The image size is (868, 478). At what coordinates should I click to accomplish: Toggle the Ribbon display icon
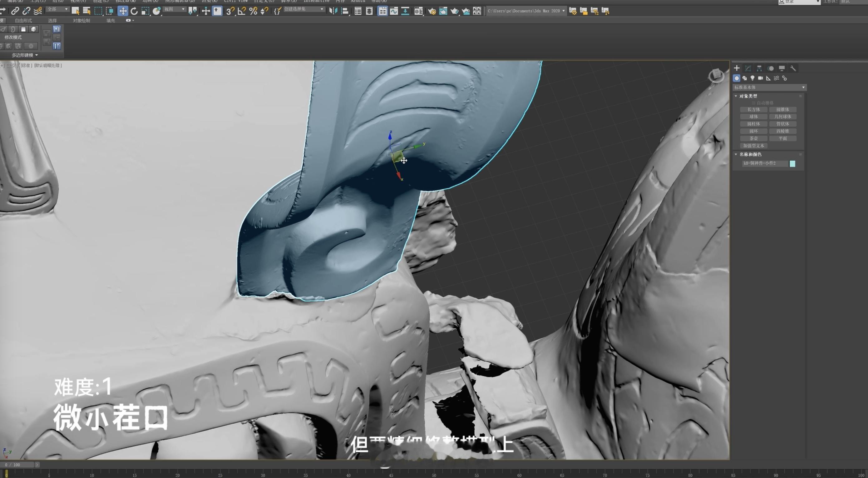pyautogui.click(x=382, y=11)
